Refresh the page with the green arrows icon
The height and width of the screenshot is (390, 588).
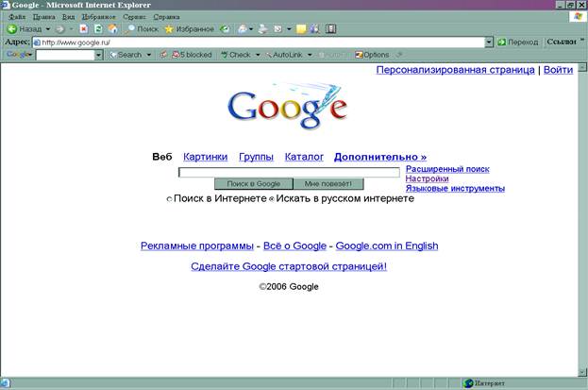(98, 29)
